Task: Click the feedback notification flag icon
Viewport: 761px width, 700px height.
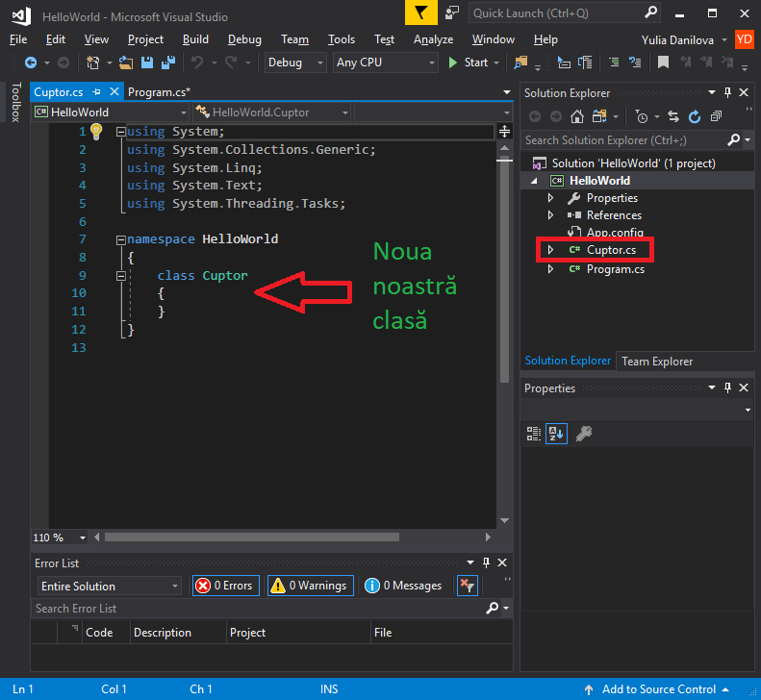Action: point(420,12)
